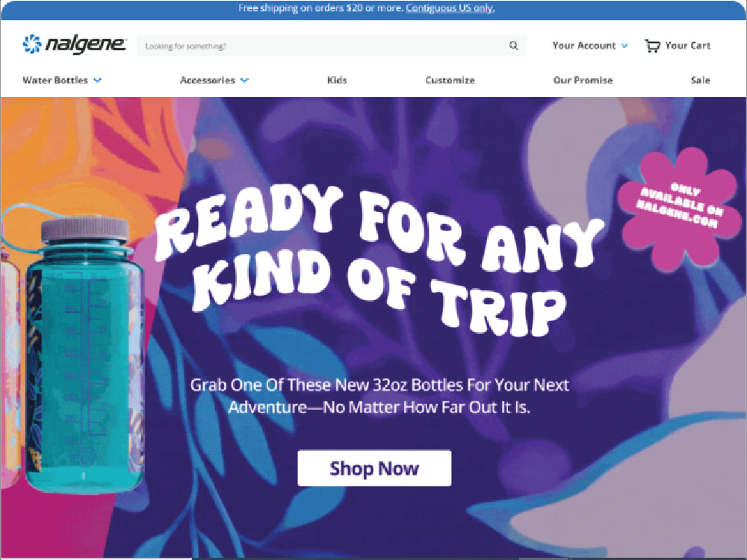747x560 pixels.
Task: Click the magnifying glass search icon
Action: point(514,46)
